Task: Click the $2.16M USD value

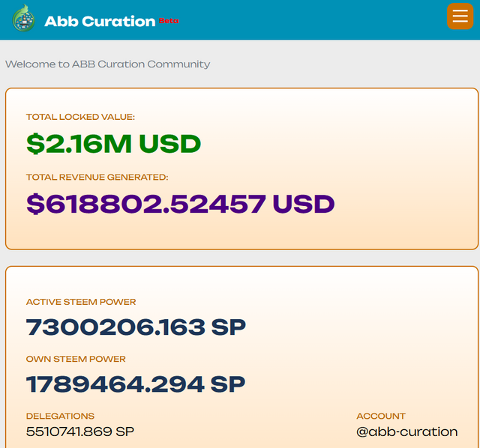Action: tap(113, 143)
